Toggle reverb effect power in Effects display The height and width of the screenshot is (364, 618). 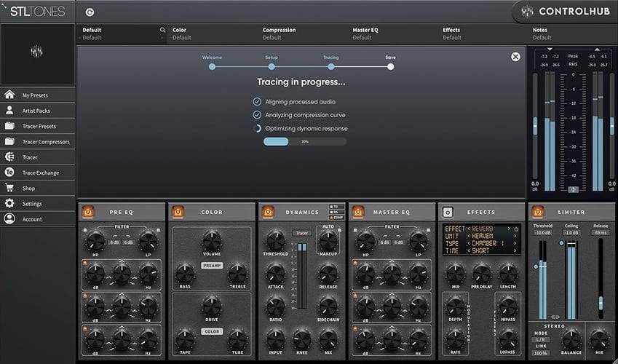pyautogui.click(x=516, y=229)
